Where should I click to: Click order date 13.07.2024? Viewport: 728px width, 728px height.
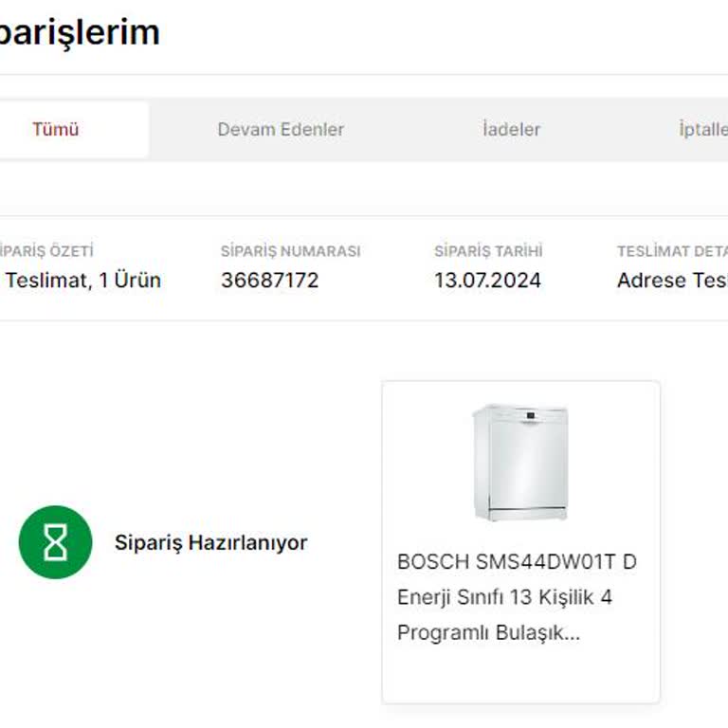tap(487, 281)
